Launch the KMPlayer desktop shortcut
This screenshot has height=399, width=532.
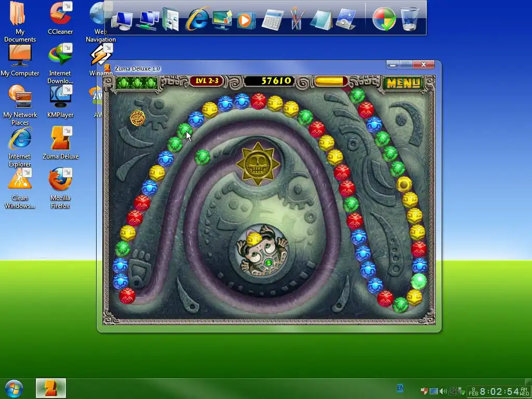click(60, 102)
